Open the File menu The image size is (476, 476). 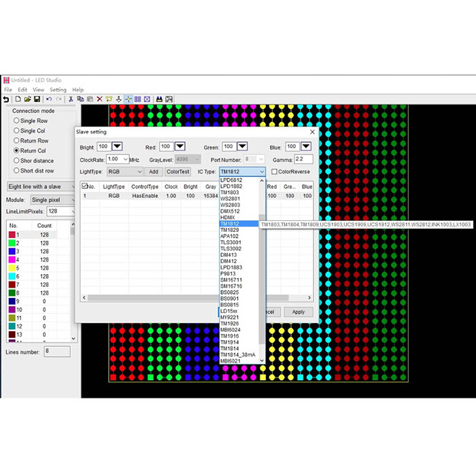(8, 90)
